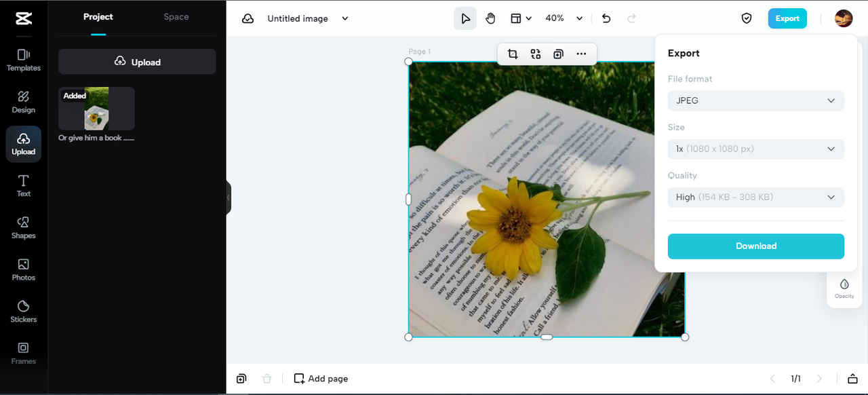
Task: Open the Size 1x dropdown
Action: pyautogui.click(x=756, y=149)
